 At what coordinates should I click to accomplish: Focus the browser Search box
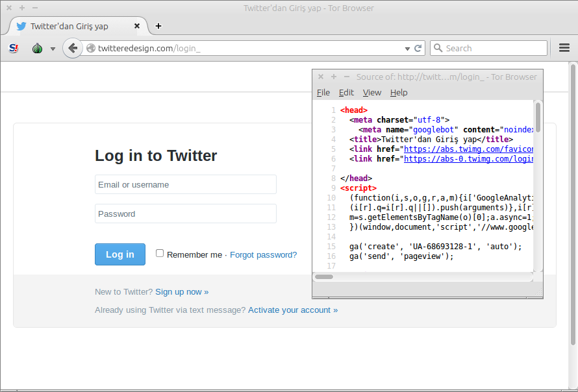coord(488,48)
